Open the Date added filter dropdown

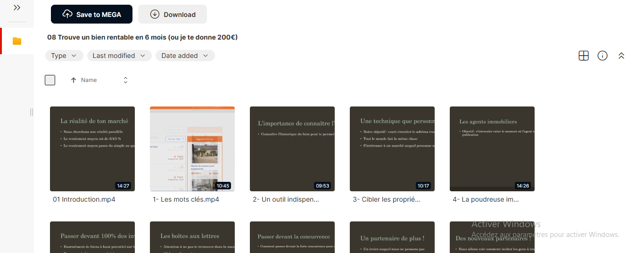tap(185, 56)
